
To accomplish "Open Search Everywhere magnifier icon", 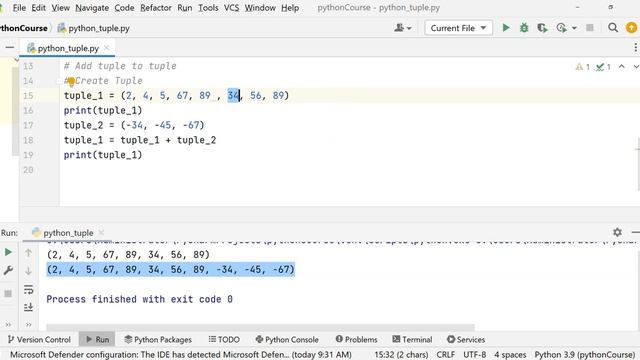I will pos(613,28).
